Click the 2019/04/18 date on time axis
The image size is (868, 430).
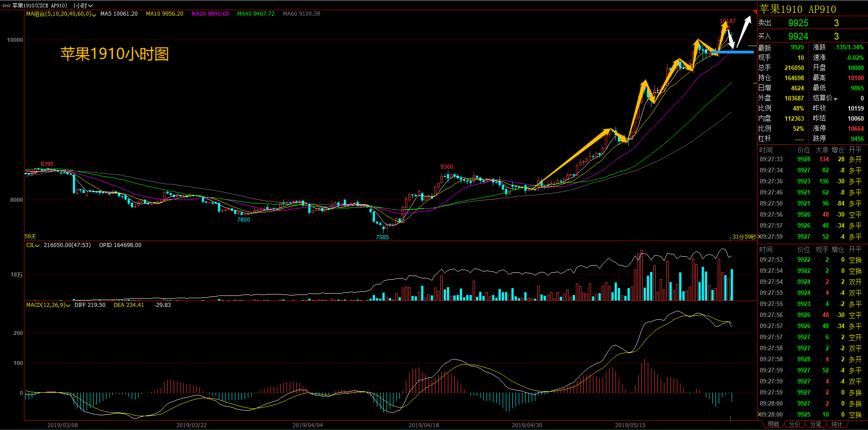[423, 425]
